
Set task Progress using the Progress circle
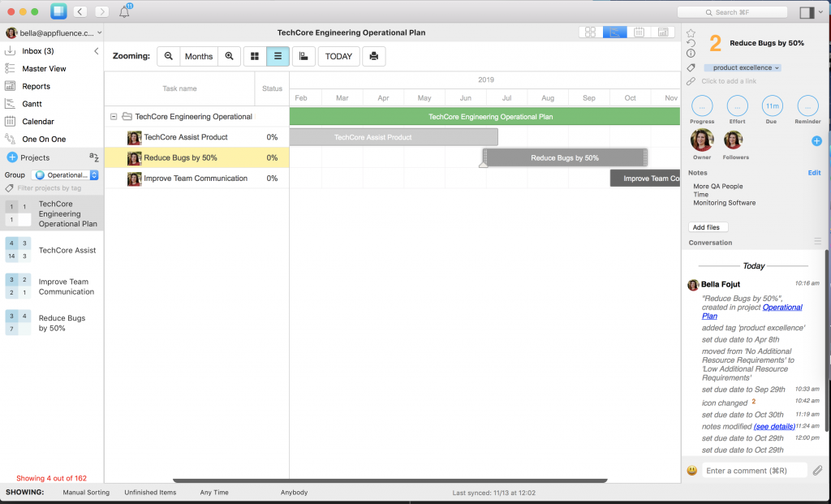[x=701, y=106]
